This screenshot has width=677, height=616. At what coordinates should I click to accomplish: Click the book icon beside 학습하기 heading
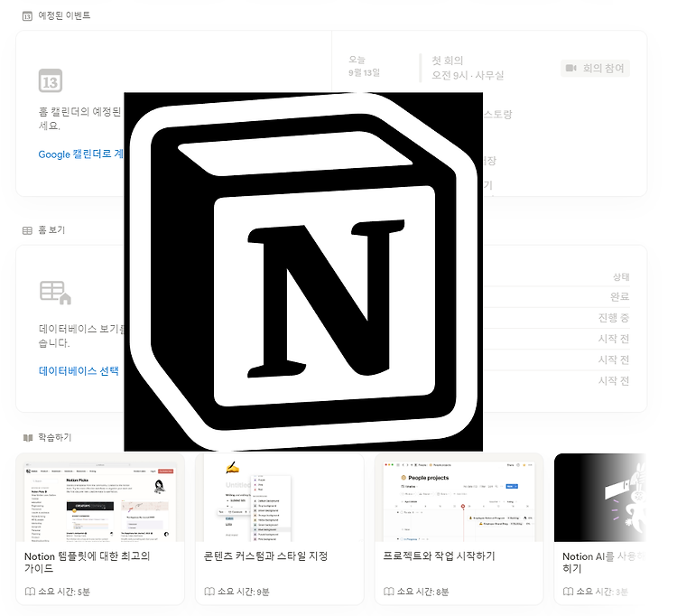click(x=28, y=438)
